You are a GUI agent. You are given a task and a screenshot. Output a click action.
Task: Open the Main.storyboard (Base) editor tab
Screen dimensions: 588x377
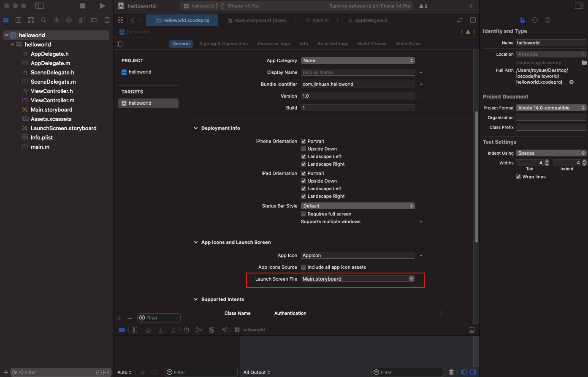pos(257,20)
